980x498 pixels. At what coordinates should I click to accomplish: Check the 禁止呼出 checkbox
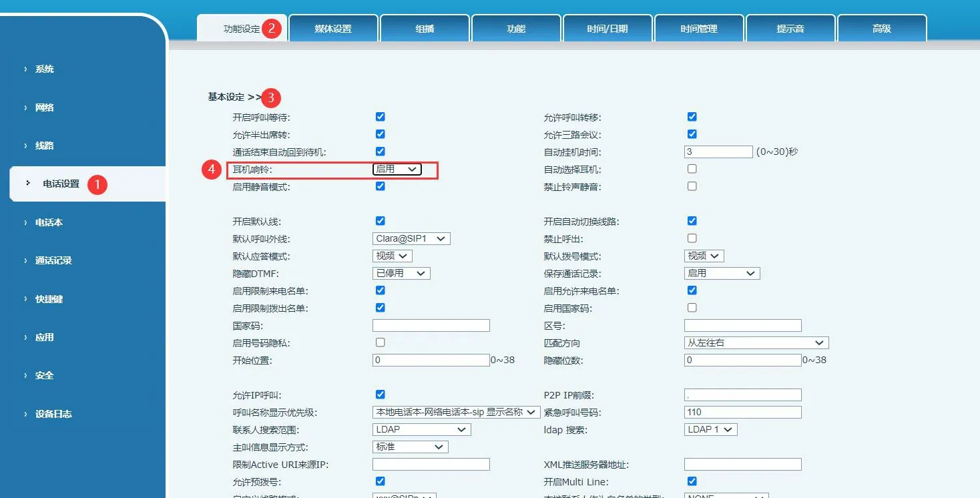692,238
